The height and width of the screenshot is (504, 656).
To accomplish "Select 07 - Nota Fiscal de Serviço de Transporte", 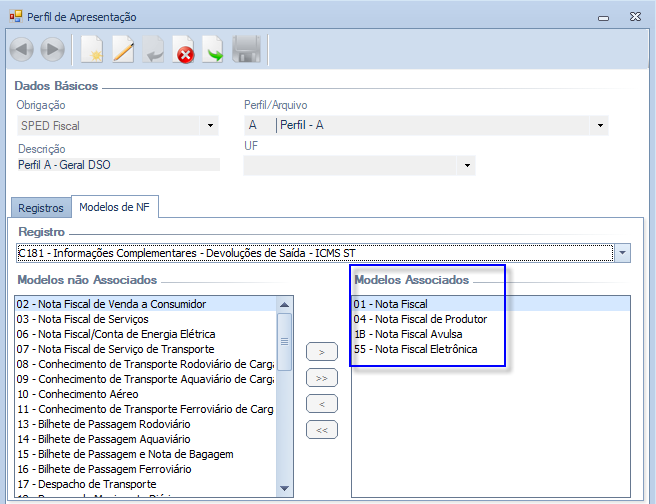I will pos(145,349).
